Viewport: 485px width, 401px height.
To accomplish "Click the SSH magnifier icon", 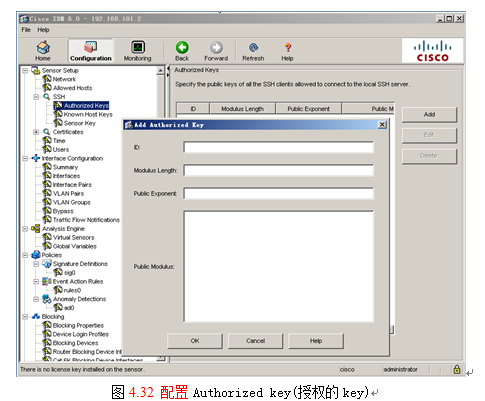I will pos(47,97).
